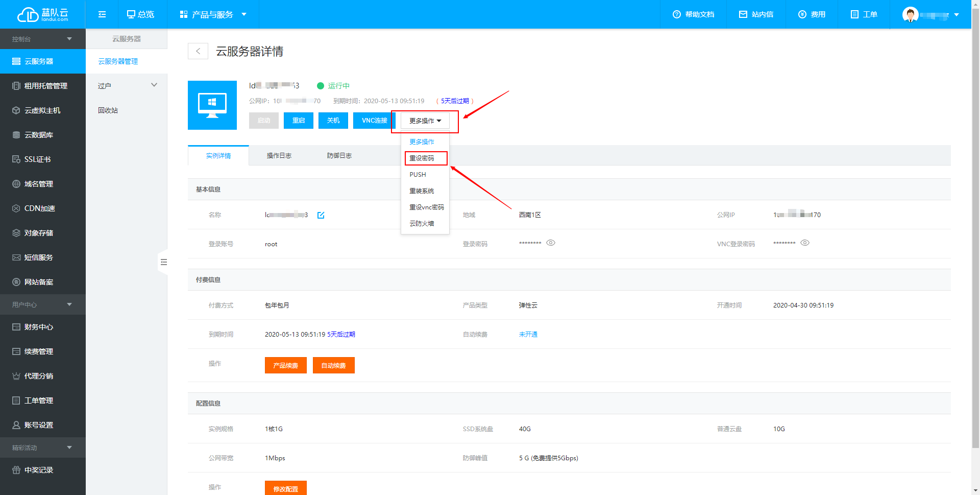This screenshot has height=495, width=980.
Task: Switch to 操作日志 tab
Action: pos(279,156)
